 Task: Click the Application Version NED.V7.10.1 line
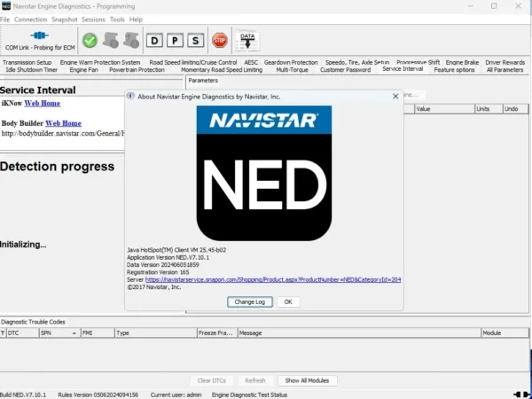168,257
